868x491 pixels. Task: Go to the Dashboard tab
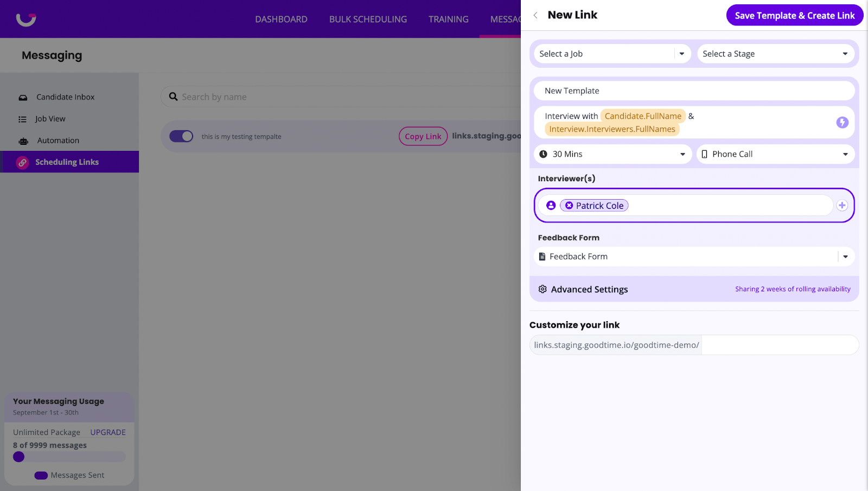point(281,20)
